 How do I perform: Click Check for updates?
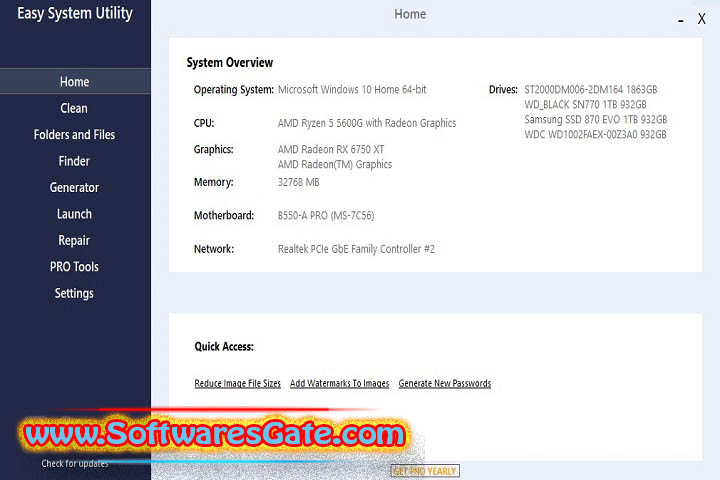coord(75,463)
